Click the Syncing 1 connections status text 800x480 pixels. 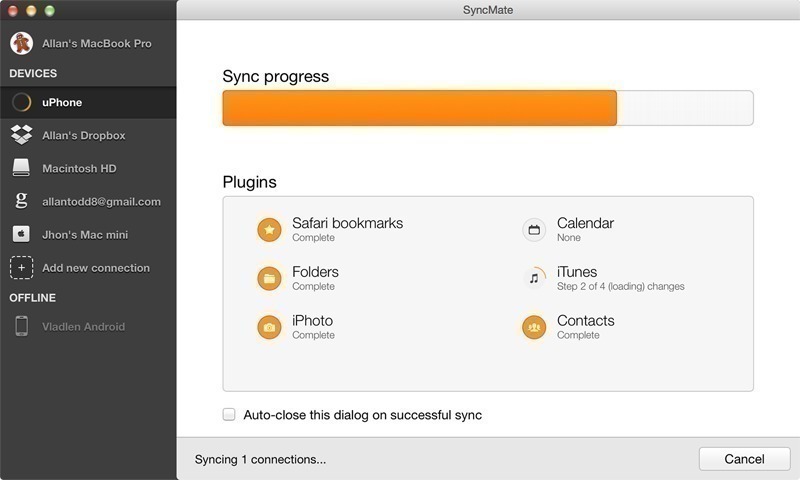pyautogui.click(x=260, y=460)
